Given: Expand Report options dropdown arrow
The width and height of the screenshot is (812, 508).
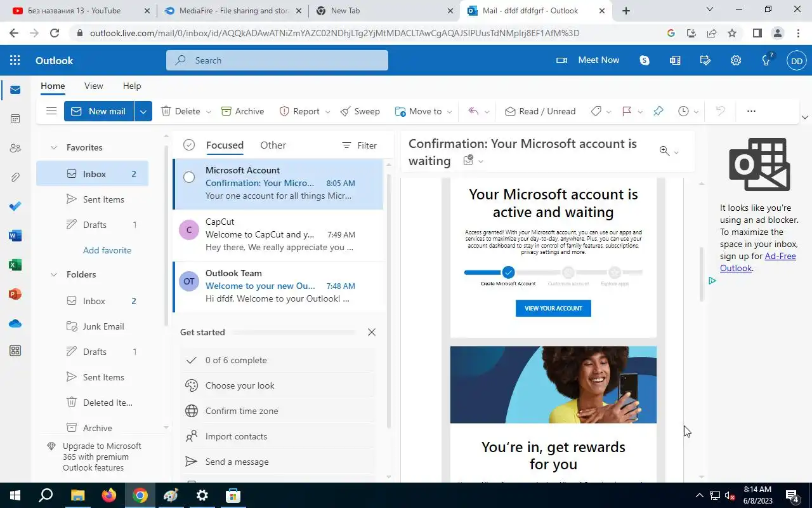Looking at the screenshot, I should 327,112.
